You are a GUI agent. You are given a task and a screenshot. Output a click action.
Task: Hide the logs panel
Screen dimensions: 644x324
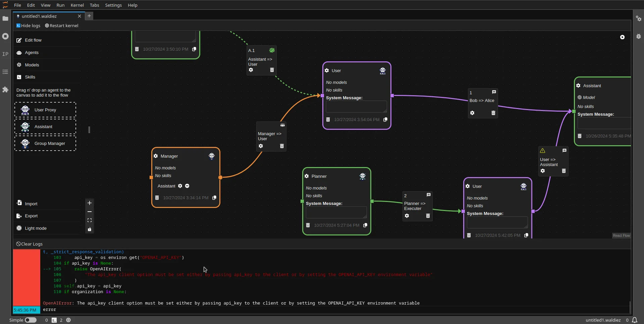click(28, 25)
